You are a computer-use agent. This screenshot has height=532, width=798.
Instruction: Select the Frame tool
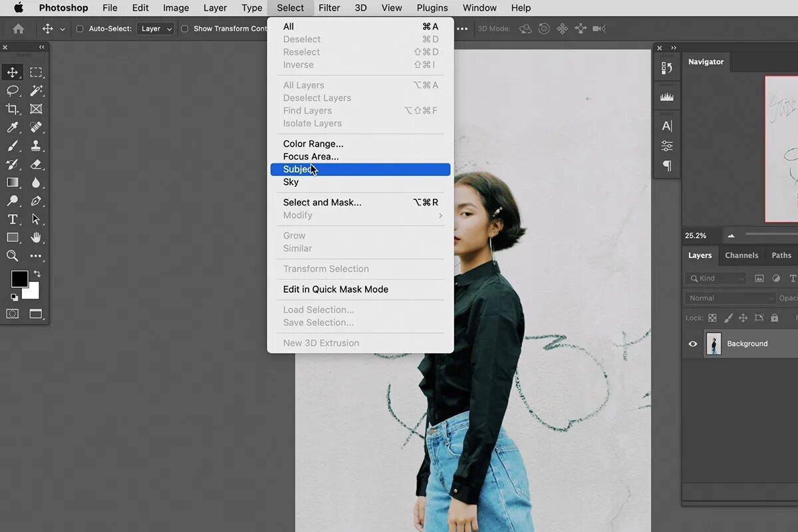click(36, 109)
